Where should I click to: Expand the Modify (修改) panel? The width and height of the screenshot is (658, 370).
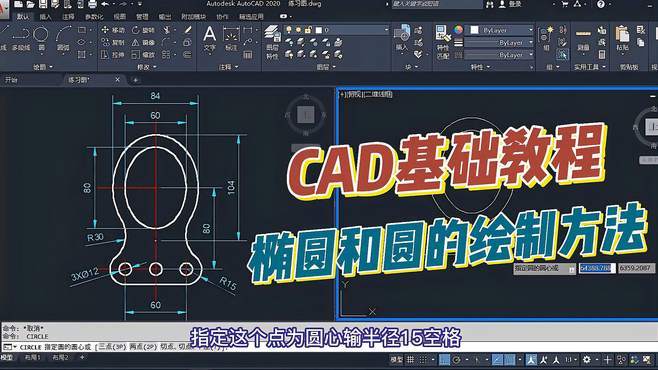click(146, 67)
